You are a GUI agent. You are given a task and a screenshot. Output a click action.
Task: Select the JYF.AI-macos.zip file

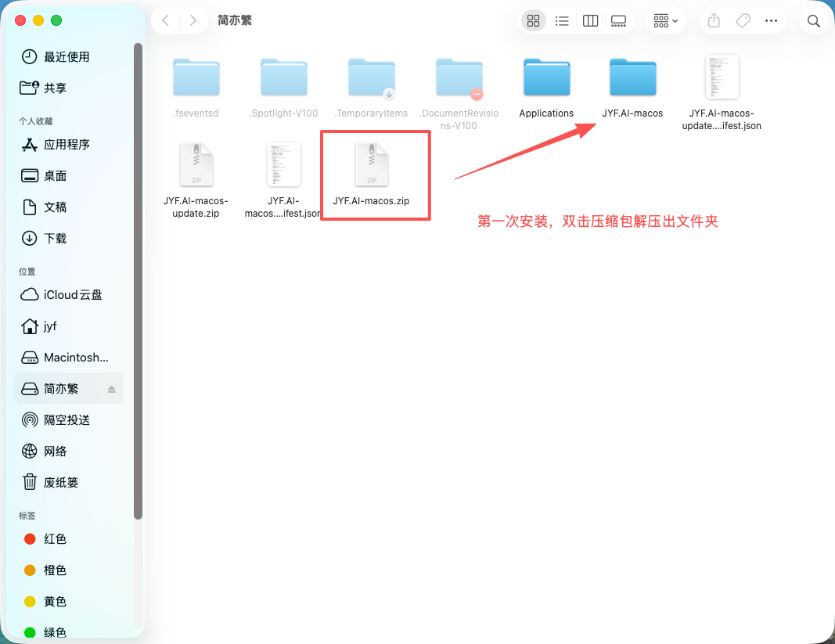point(372,174)
